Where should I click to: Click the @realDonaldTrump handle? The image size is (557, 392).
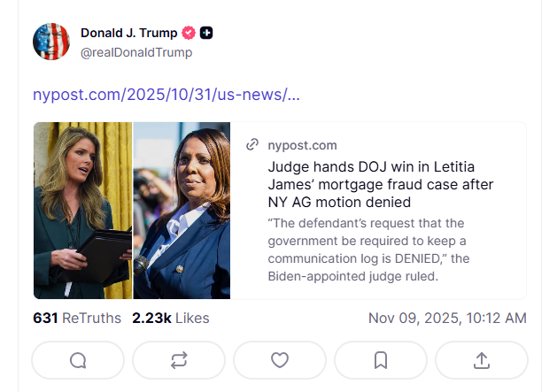[136, 52]
